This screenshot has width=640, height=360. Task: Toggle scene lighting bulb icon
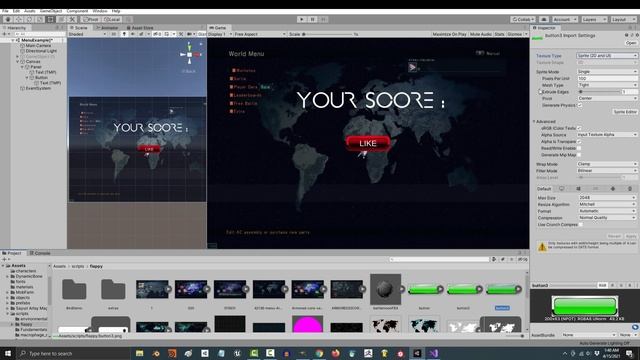(x=124, y=34)
